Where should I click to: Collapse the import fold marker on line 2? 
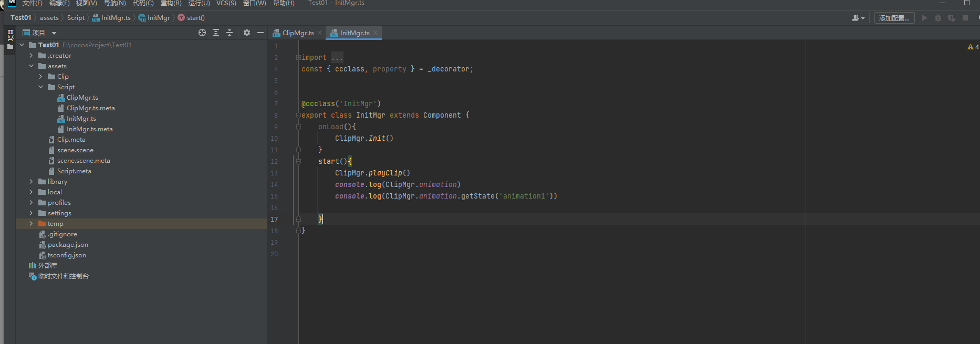click(298, 57)
